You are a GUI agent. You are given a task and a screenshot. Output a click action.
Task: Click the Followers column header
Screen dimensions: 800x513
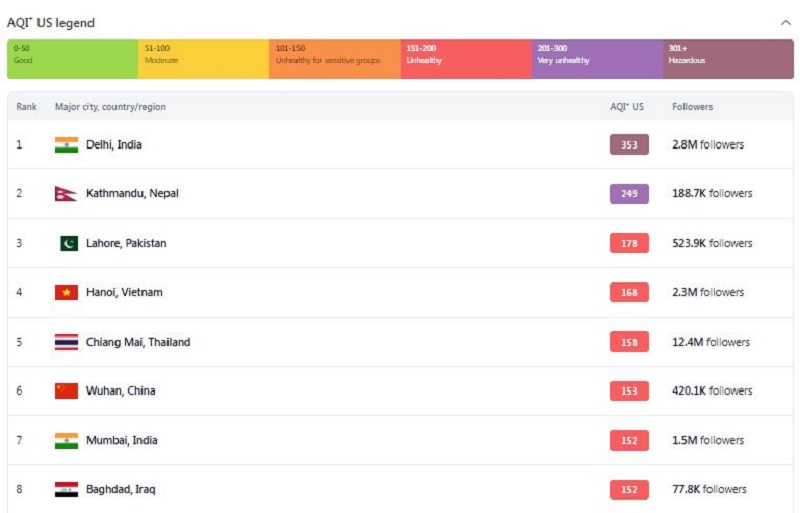click(692, 107)
